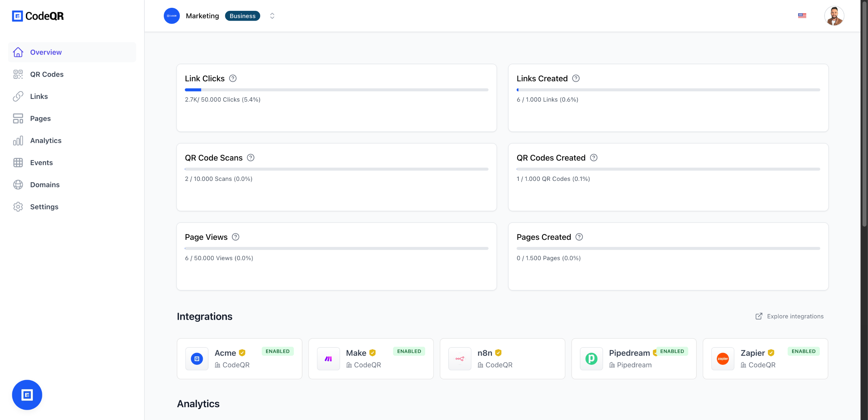This screenshot has width=868, height=420.
Task: Expand the Marketing workspace switcher
Action: (x=272, y=16)
